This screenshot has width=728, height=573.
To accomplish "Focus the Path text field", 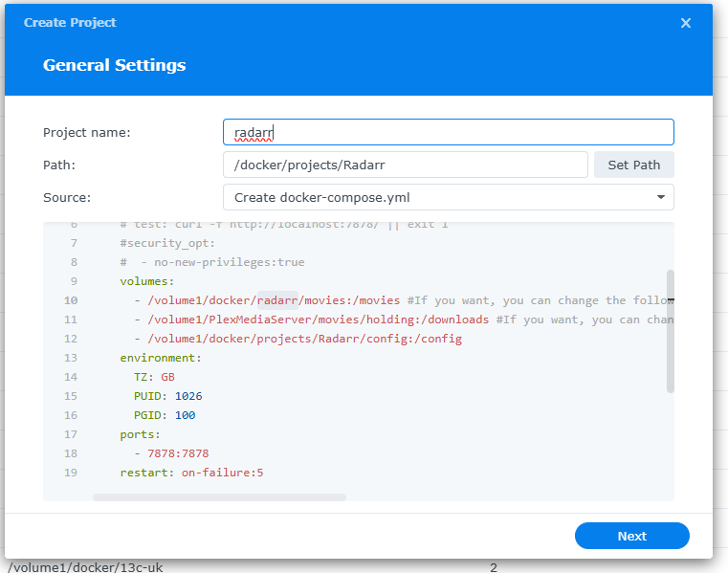I will click(x=405, y=165).
